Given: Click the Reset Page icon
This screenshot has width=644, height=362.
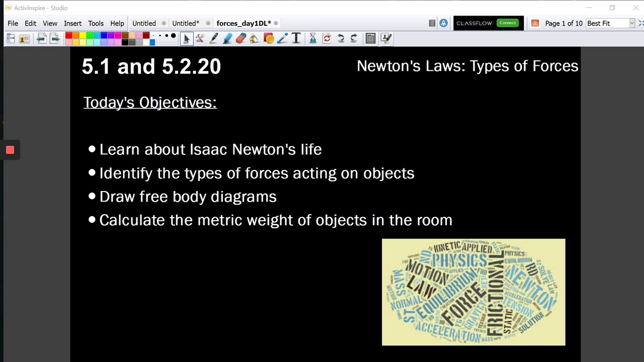Looking at the screenshot, I should (327, 38).
